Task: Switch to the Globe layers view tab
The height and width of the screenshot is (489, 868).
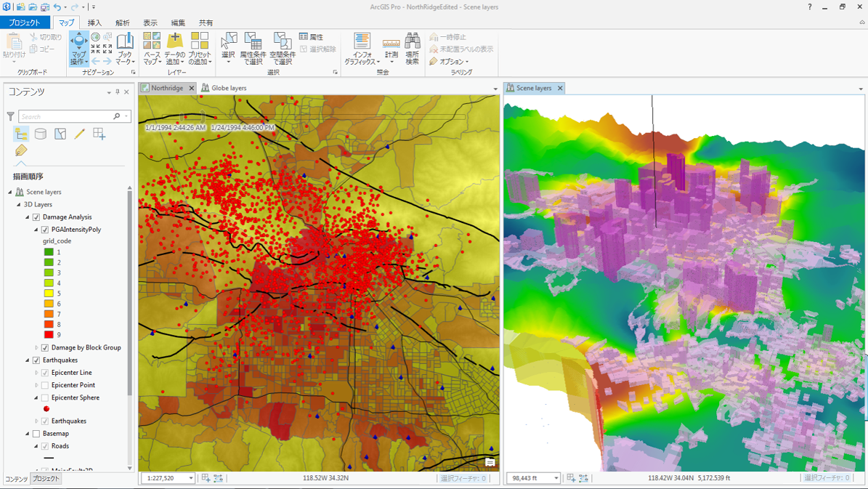Action: click(228, 88)
